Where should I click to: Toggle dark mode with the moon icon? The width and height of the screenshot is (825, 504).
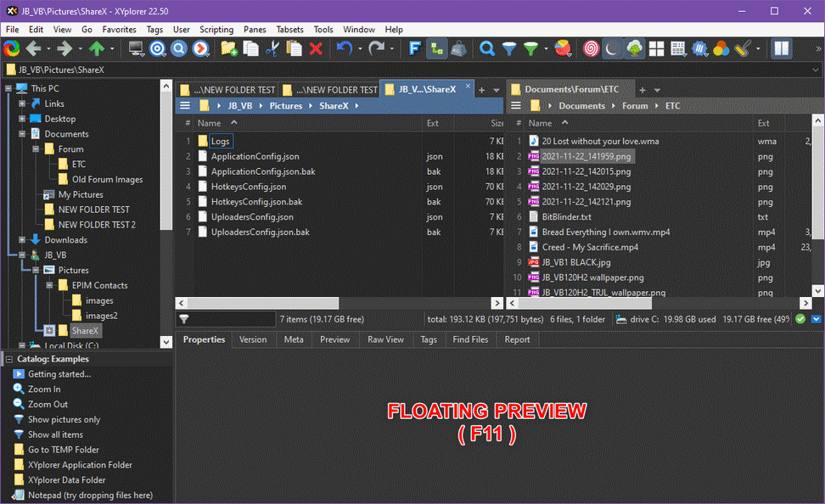point(613,49)
